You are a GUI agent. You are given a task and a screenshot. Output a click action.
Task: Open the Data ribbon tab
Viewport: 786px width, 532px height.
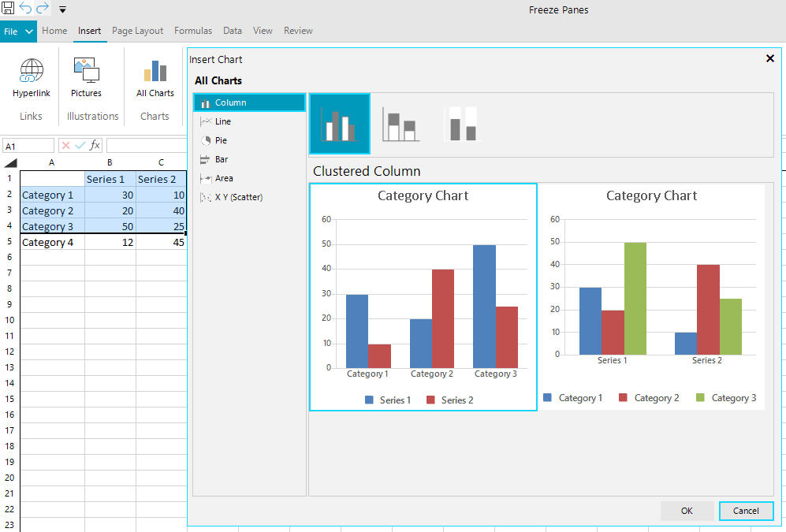point(232,31)
